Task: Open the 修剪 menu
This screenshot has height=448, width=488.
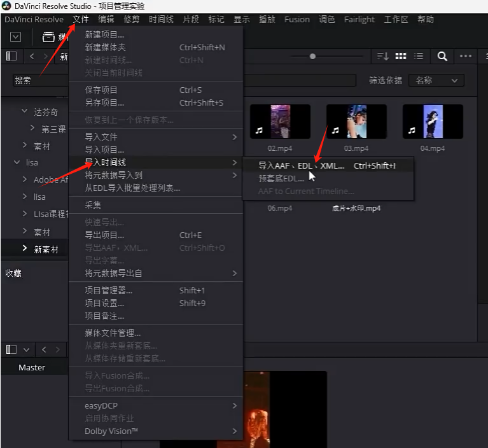Action: (131, 19)
